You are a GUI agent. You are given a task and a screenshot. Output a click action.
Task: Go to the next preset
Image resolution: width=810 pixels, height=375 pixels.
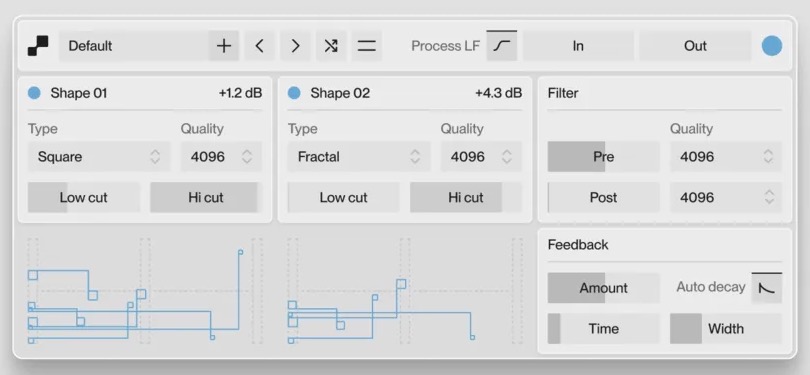[x=295, y=46]
